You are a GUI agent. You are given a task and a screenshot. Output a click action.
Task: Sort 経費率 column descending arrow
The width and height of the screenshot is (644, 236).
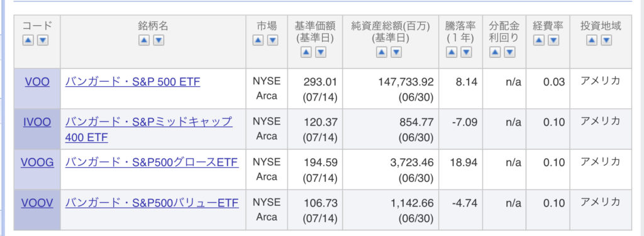554,40
